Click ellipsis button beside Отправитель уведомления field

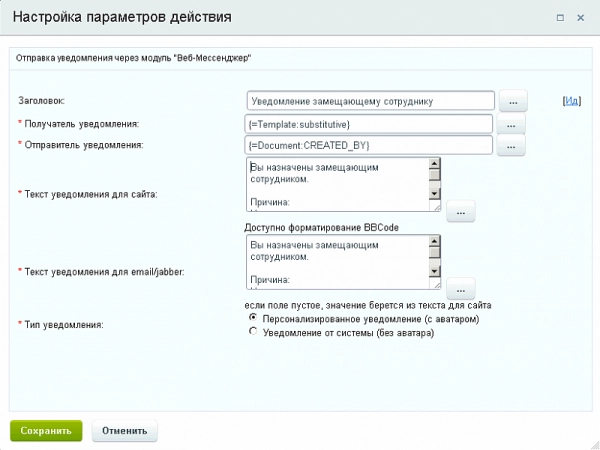point(511,146)
